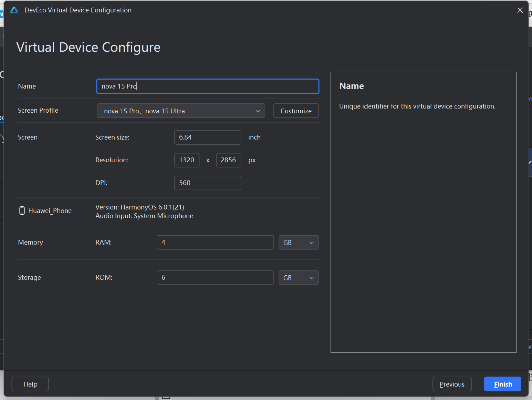Image resolution: width=532 pixels, height=400 pixels.
Task: Open the Screen Profile dropdown
Action: (x=181, y=111)
